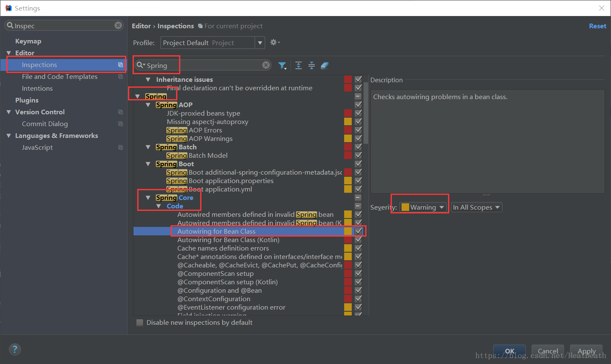
Task: Click the Cancel button
Action: coord(548,351)
